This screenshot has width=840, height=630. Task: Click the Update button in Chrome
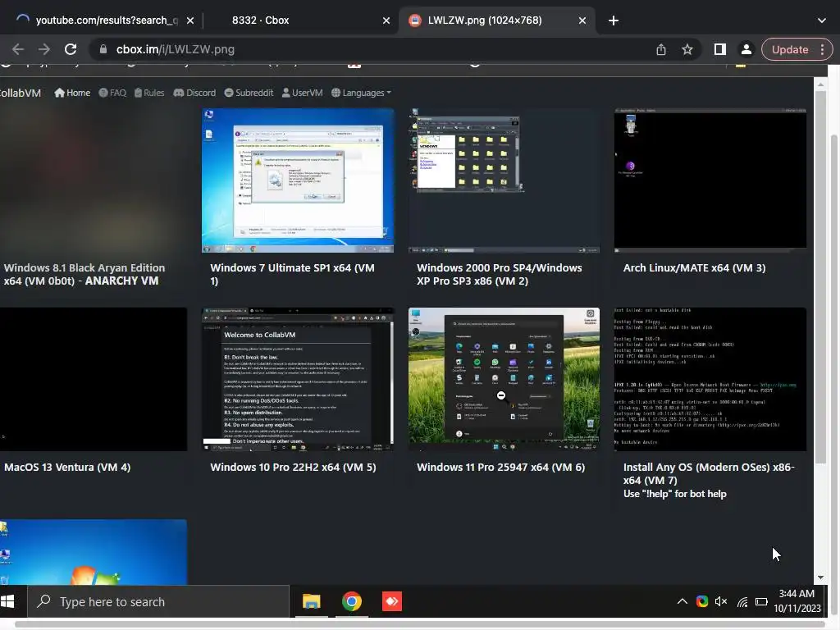click(x=790, y=49)
